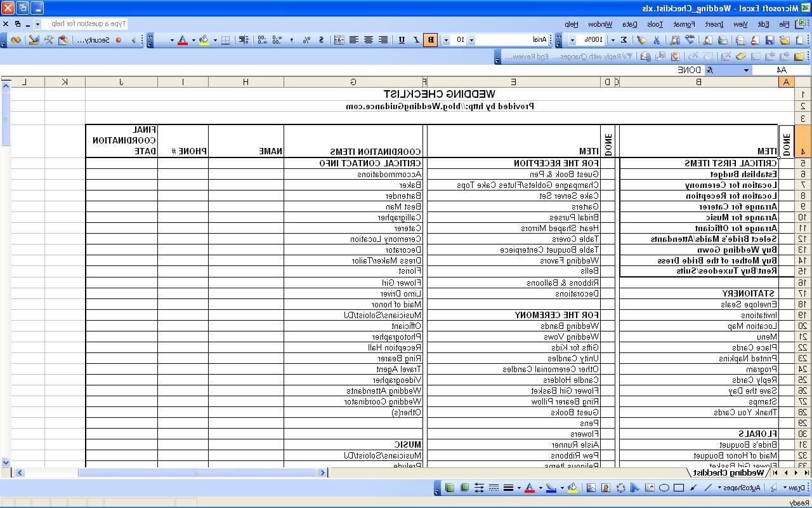812x508 pixels.
Task: Apply Currency Style dollar icon
Action: [x=322, y=40]
